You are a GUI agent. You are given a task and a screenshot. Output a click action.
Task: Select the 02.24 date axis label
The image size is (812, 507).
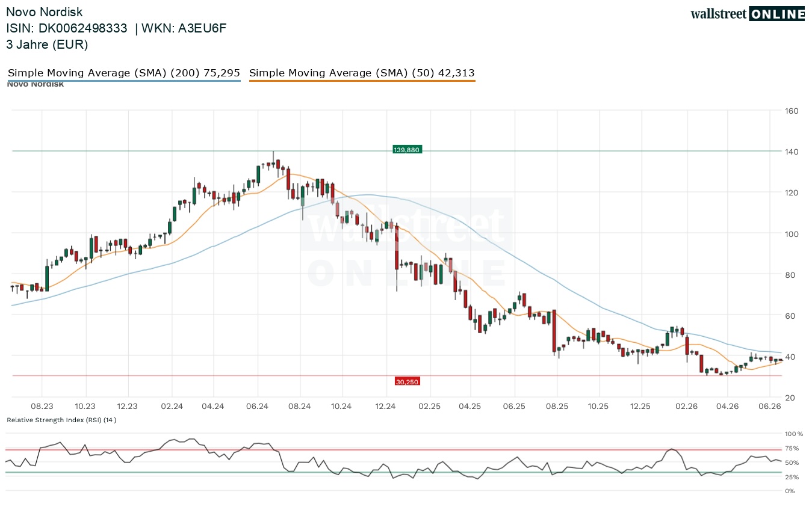(172, 407)
